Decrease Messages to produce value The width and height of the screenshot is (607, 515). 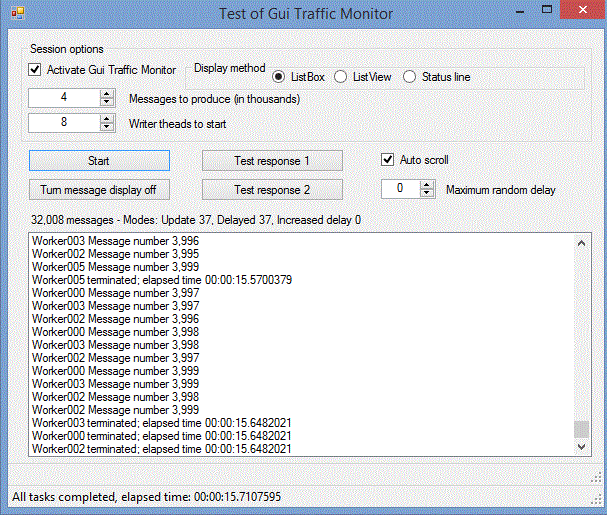[x=107, y=102]
